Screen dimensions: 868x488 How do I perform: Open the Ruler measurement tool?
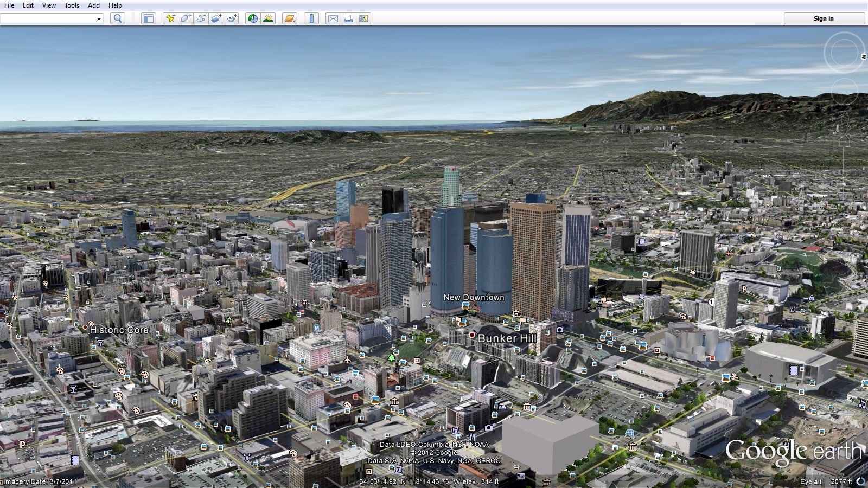[x=311, y=18]
